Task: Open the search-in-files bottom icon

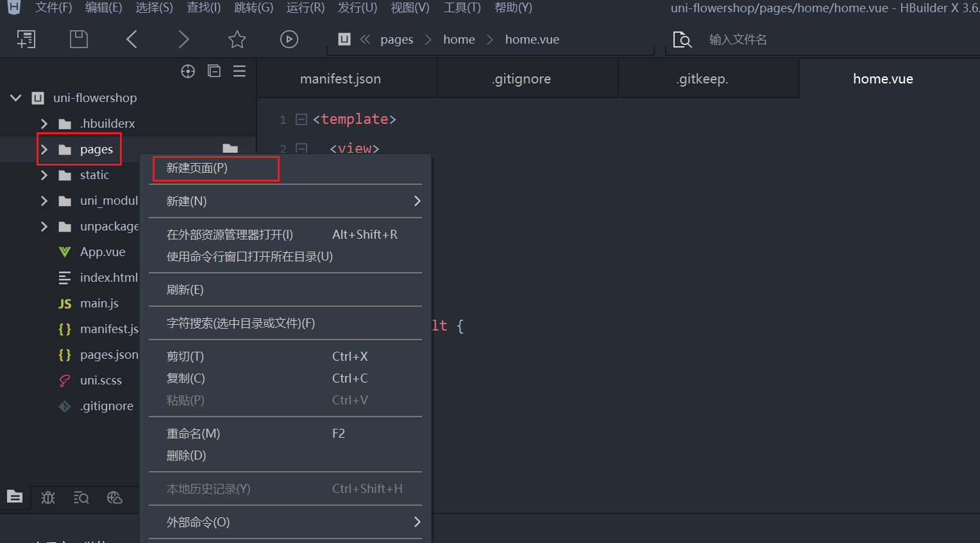Action: (81, 497)
